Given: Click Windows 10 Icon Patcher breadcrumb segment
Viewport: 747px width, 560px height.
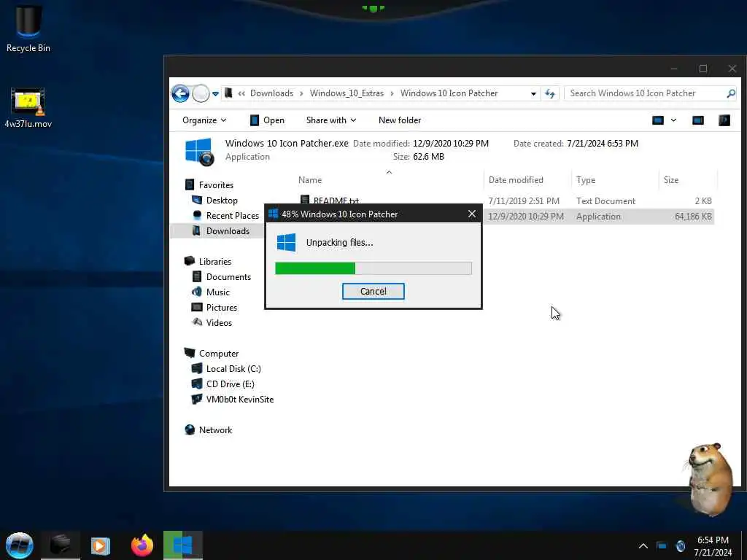Looking at the screenshot, I should pos(449,93).
